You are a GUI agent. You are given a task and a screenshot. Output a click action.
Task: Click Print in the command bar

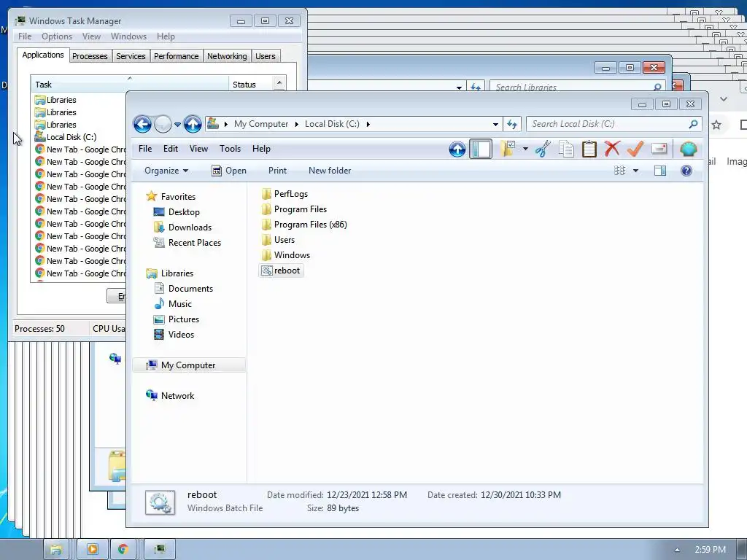click(277, 171)
